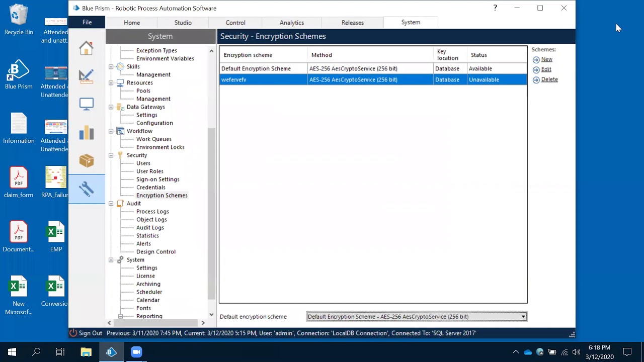The height and width of the screenshot is (362, 644).
Task: Switch to the Analytics tab
Action: [292, 23]
